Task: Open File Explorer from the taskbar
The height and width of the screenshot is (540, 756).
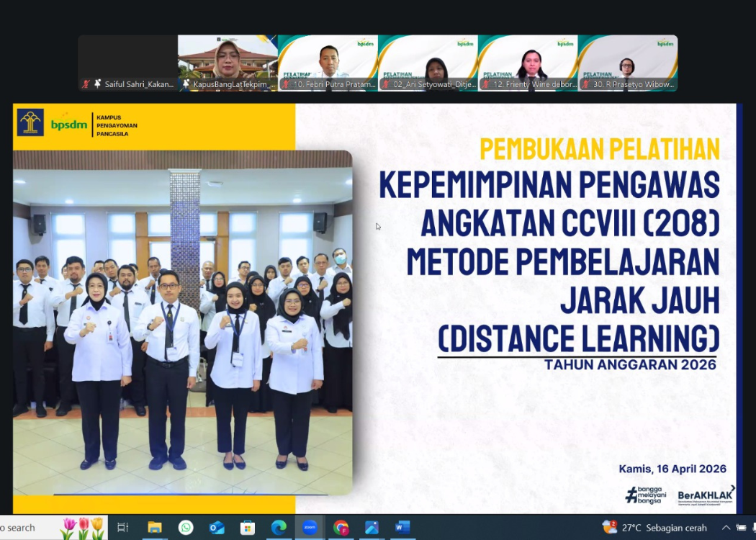Action: click(154, 528)
